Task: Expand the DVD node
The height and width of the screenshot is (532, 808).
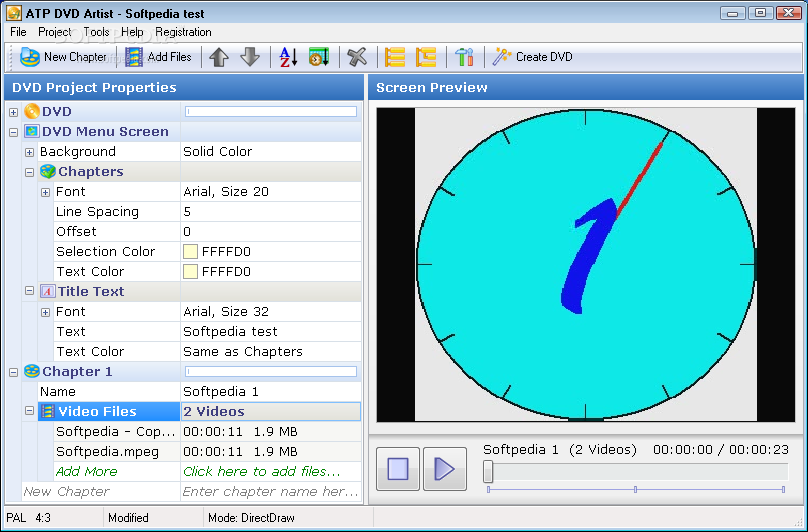Action: (13, 112)
